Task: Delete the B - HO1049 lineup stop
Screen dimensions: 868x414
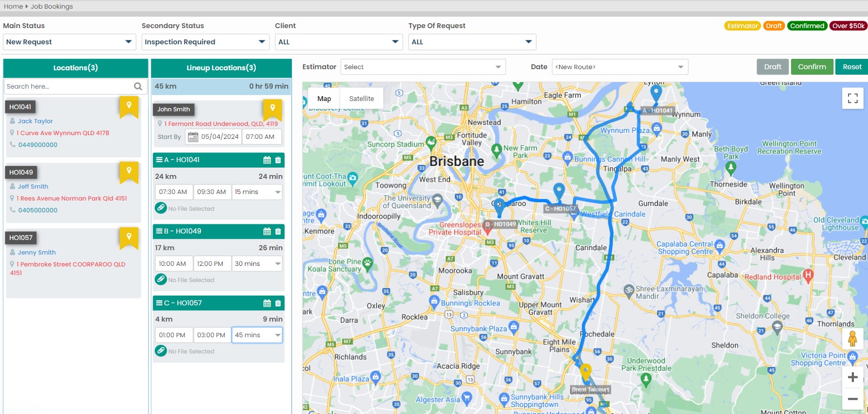Action: coord(278,231)
